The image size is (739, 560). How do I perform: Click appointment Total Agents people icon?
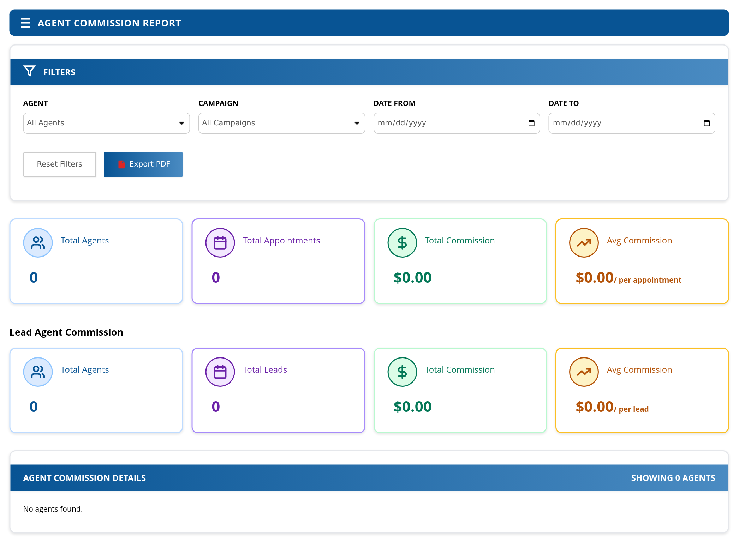(38, 243)
